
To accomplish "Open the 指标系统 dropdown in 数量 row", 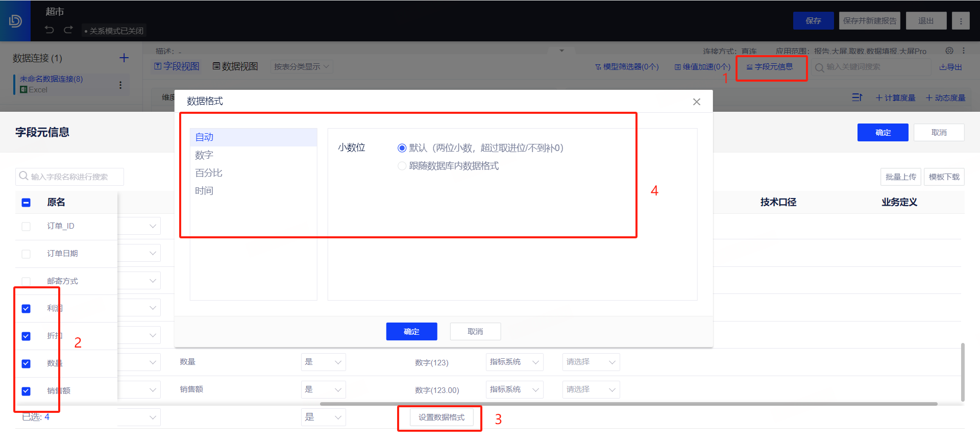I will click(514, 362).
